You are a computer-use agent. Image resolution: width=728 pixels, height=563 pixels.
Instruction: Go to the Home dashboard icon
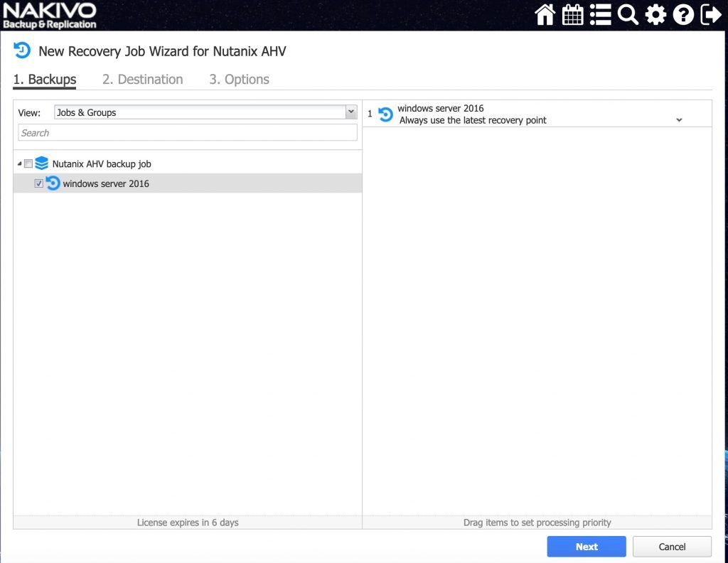(x=545, y=15)
